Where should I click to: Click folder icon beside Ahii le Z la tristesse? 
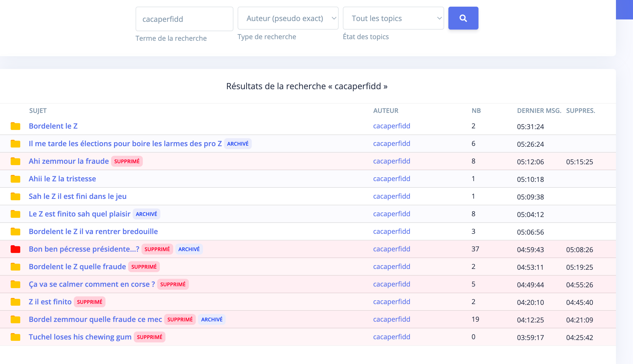pyautogui.click(x=15, y=179)
